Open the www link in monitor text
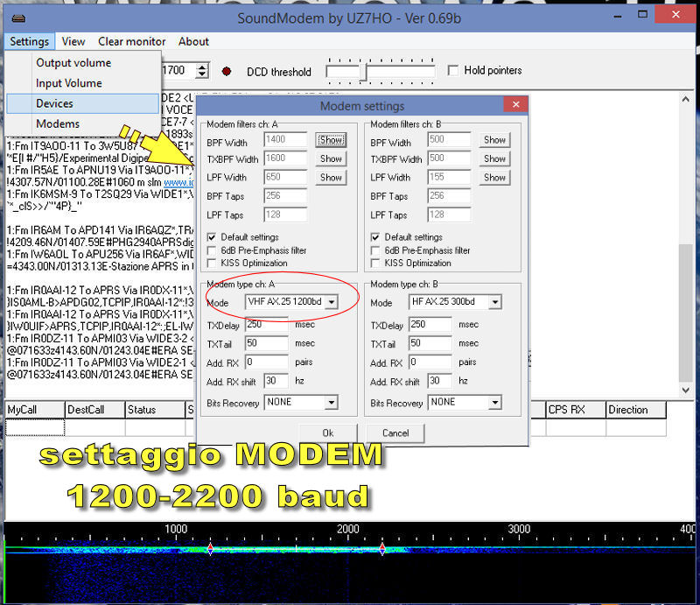Viewport: 700px width, 605px height. [179, 182]
